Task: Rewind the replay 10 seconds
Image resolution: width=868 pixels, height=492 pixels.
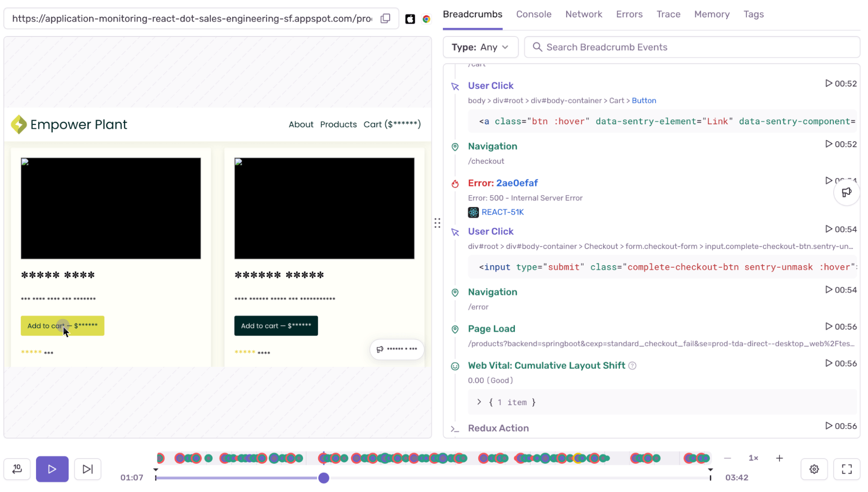Action: (x=17, y=469)
